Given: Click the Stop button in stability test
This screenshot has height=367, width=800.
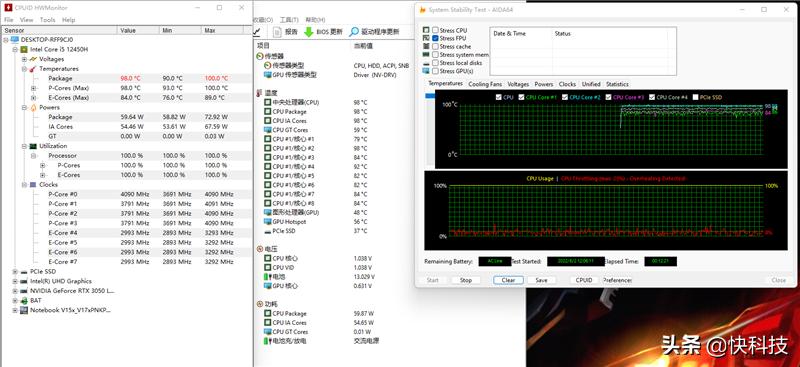Looking at the screenshot, I should [466, 280].
